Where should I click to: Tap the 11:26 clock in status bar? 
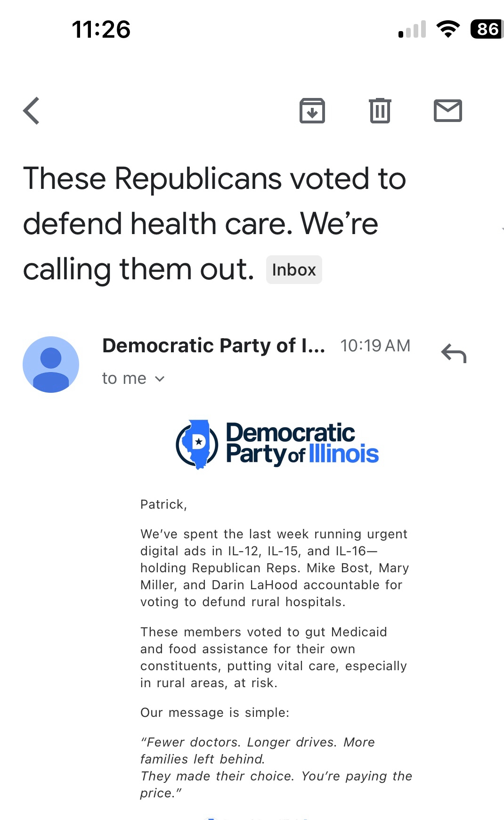click(x=101, y=29)
